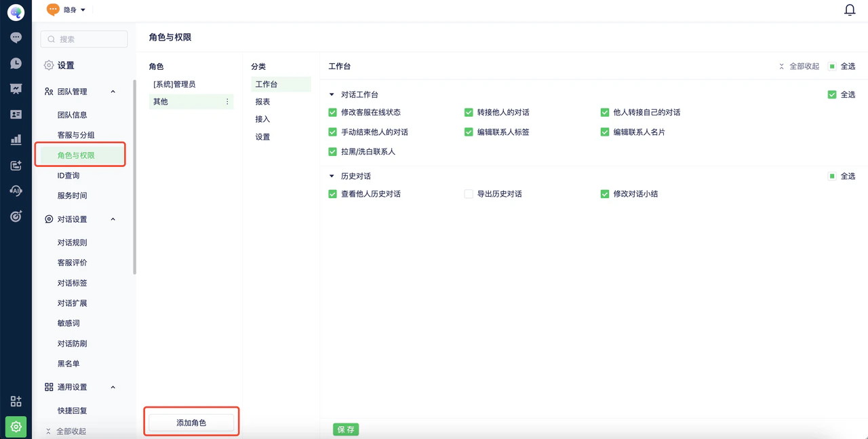Click the 添加角色 button
Screen dimensions: 868x439
pos(191,423)
